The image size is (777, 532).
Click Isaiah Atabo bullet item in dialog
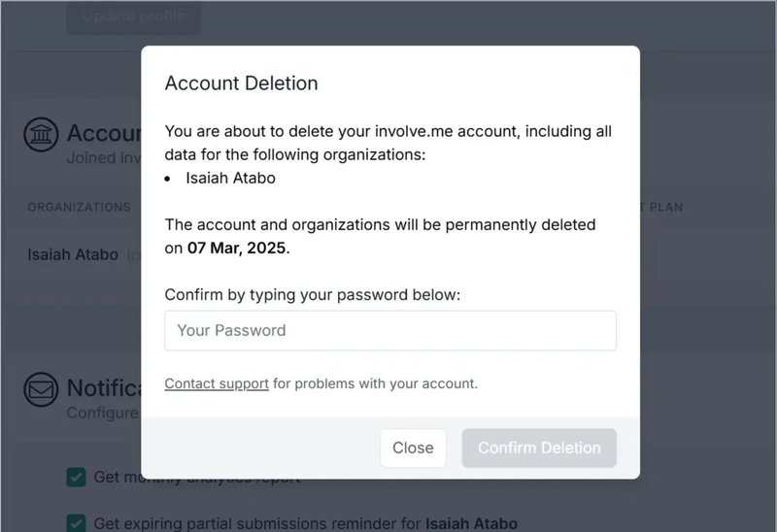click(x=230, y=178)
